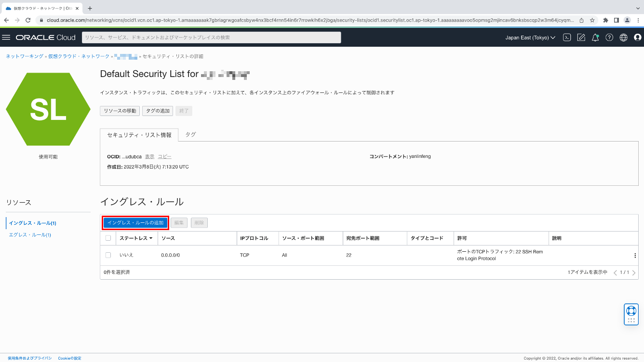Select エグレス・ルール(1) in resources list
644x362 pixels.
pos(30,235)
